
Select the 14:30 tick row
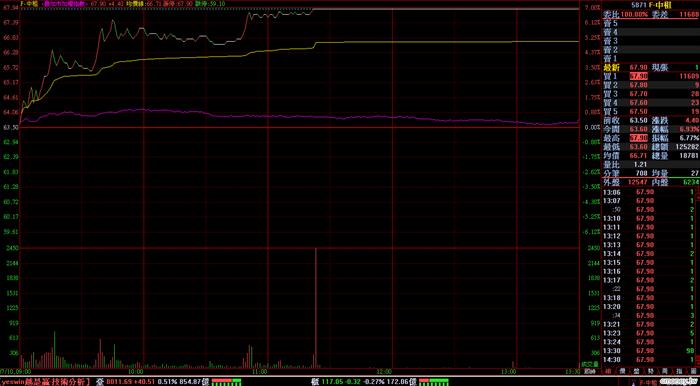coord(650,359)
